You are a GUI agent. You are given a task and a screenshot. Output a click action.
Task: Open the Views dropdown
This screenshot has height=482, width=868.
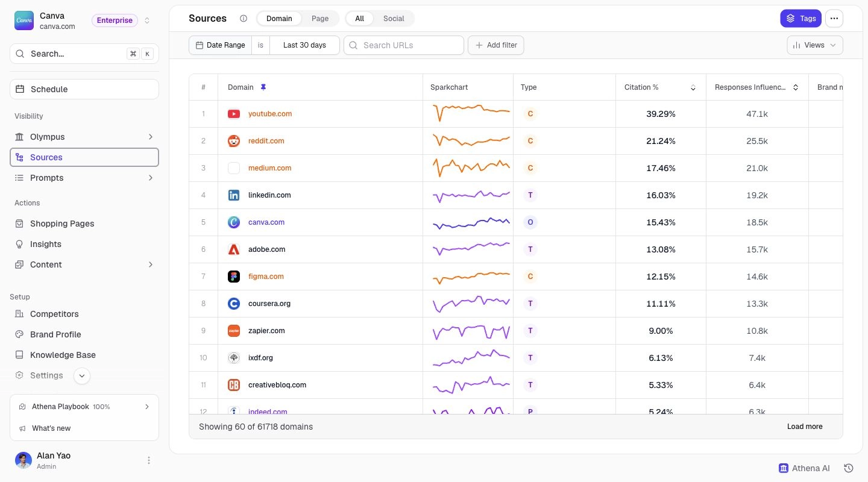pyautogui.click(x=815, y=45)
